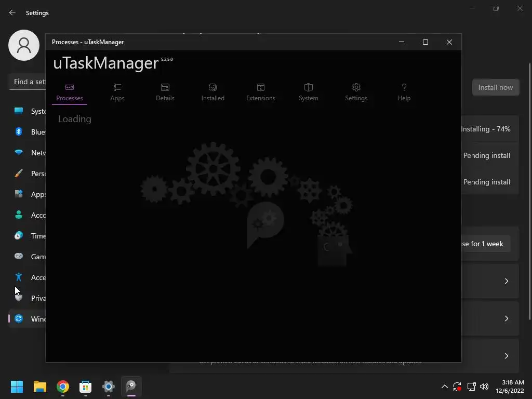Show hidden icons in system tray
Image resolution: width=532 pixels, height=399 pixels.
coord(445,387)
